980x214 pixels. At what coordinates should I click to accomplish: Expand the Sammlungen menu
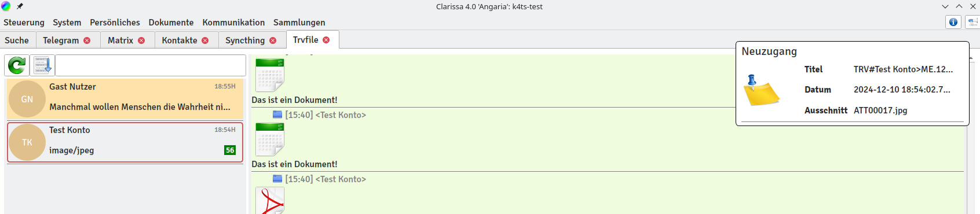[x=299, y=23]
